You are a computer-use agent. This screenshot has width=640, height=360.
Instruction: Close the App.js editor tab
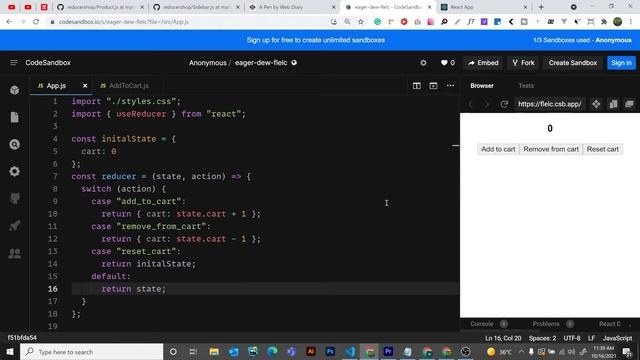85,86
